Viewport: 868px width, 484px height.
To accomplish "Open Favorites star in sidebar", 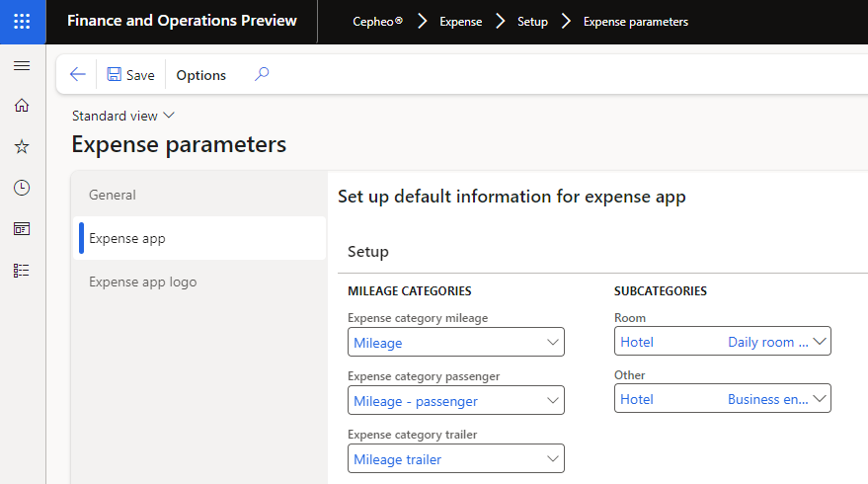I will coord(22,146).
